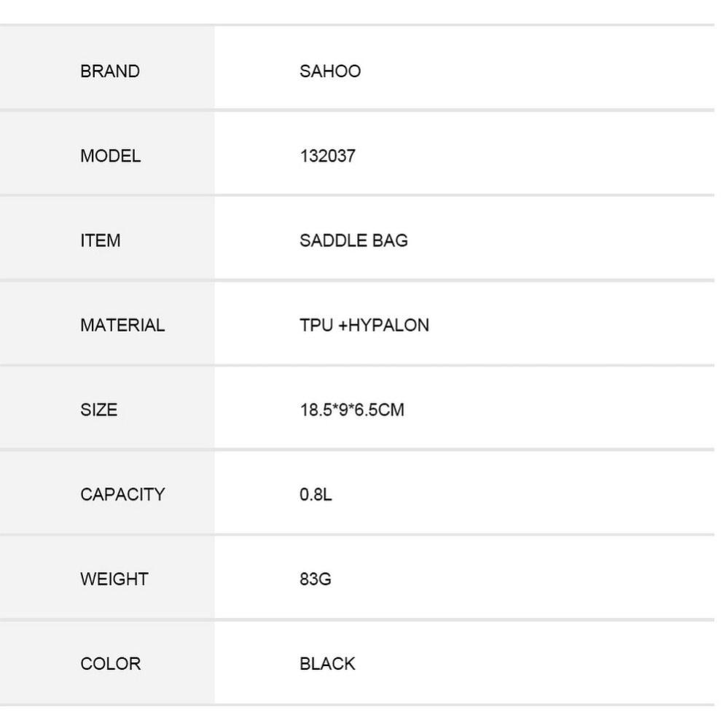Click the SIZE label
Screen dimensions: 728x728
click(x=99, y=410)
